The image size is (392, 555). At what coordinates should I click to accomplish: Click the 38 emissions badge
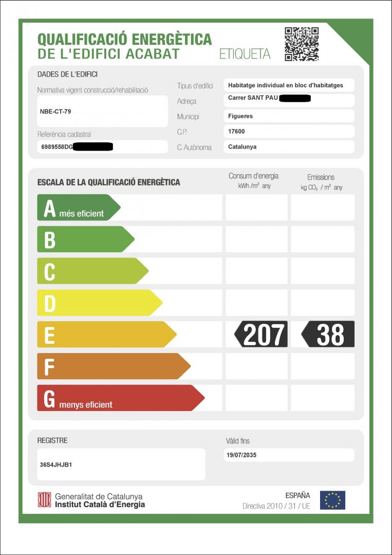pyautogui.click(x=328, y=335)
